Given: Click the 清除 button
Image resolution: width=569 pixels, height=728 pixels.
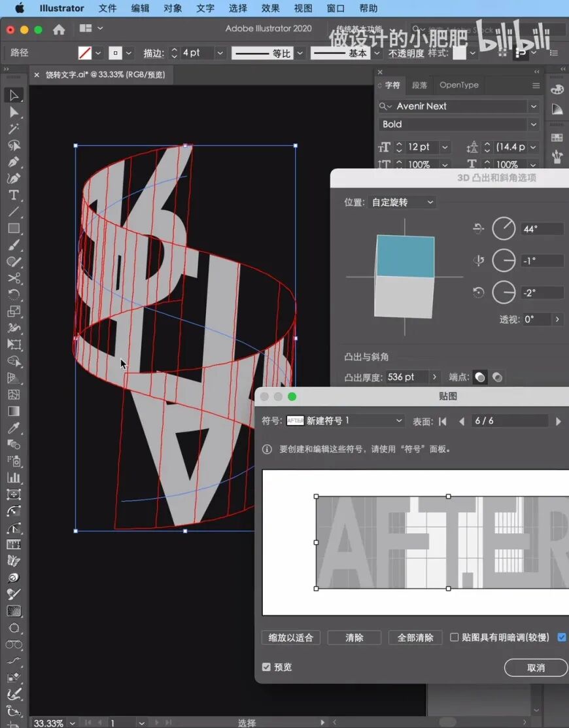Looking at the screenshot, I should pos(354,638).
